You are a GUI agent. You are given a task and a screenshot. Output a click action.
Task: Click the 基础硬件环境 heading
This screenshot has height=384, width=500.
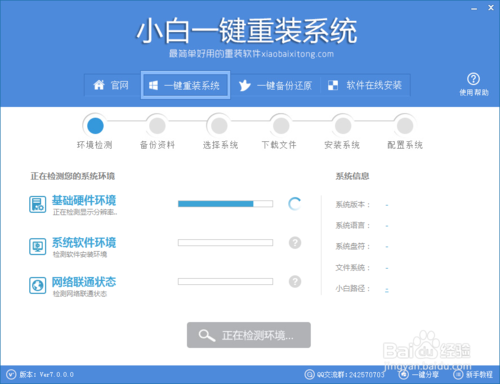click(x=84, y=200)
